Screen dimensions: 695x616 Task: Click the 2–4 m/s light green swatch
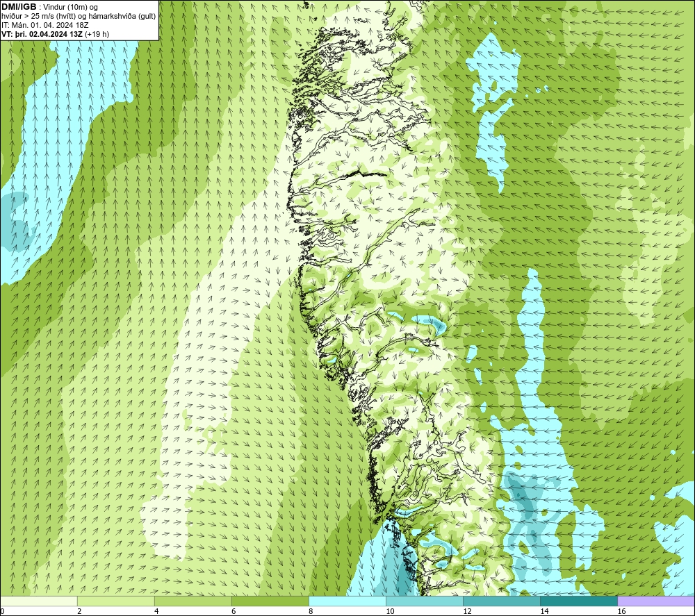coord(116,601)
